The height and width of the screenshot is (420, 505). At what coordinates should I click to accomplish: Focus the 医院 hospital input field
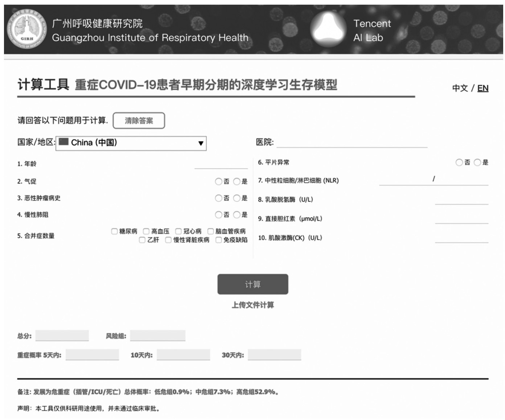point(352,142)
